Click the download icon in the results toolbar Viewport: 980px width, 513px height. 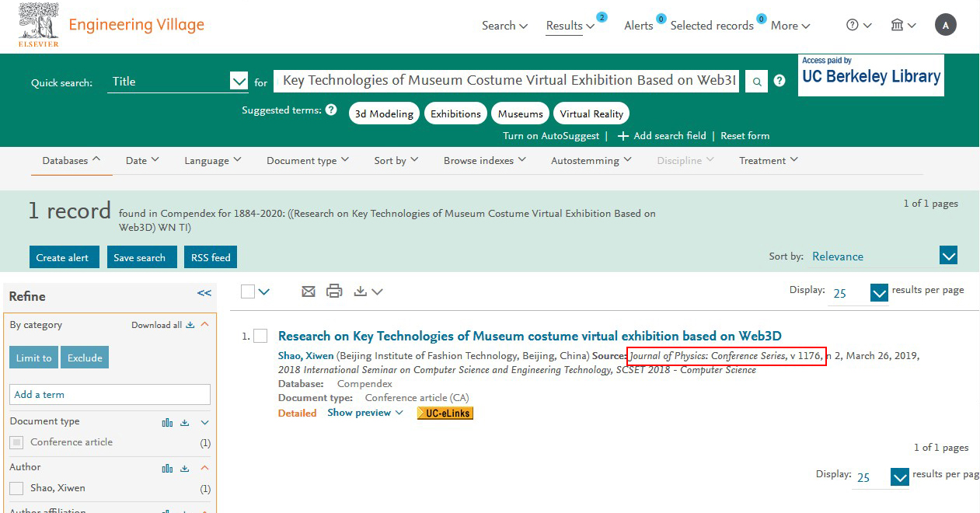coord(360,291)
